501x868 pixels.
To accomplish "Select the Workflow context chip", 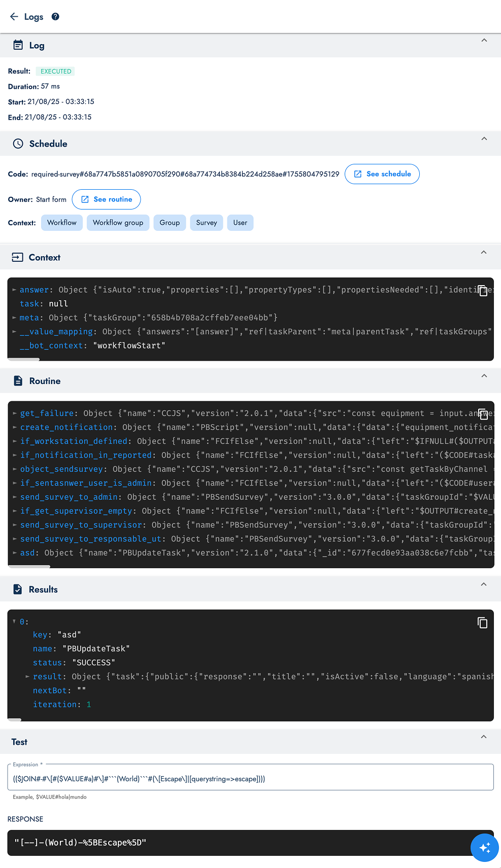I will (62, 223).
